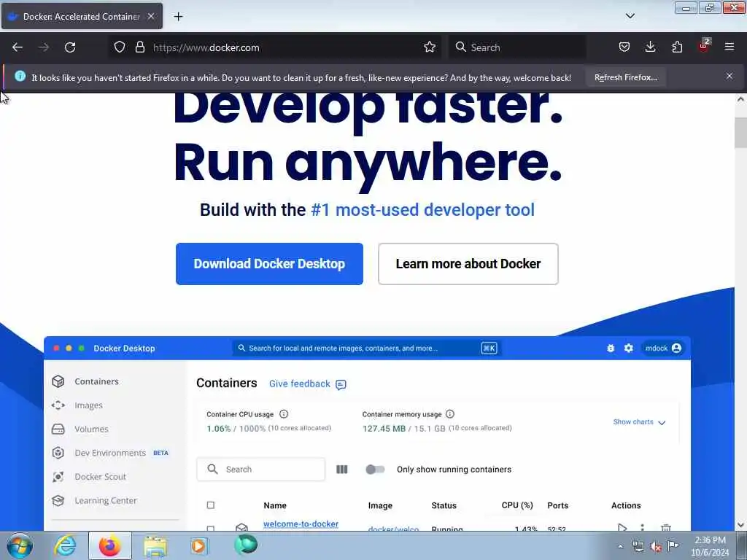Toggle Only show running containers switch

pyautogui.click(x=376, y=470)
